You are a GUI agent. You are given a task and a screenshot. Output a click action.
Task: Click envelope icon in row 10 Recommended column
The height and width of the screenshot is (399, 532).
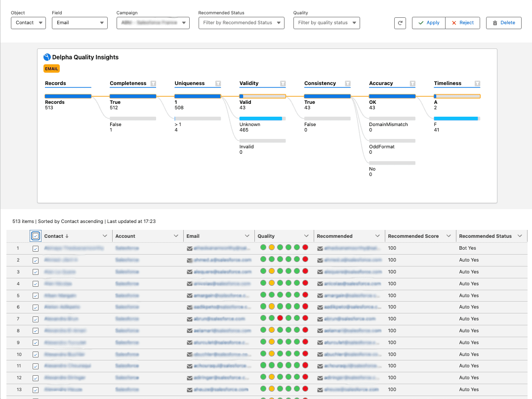click(x=320, y=355)
